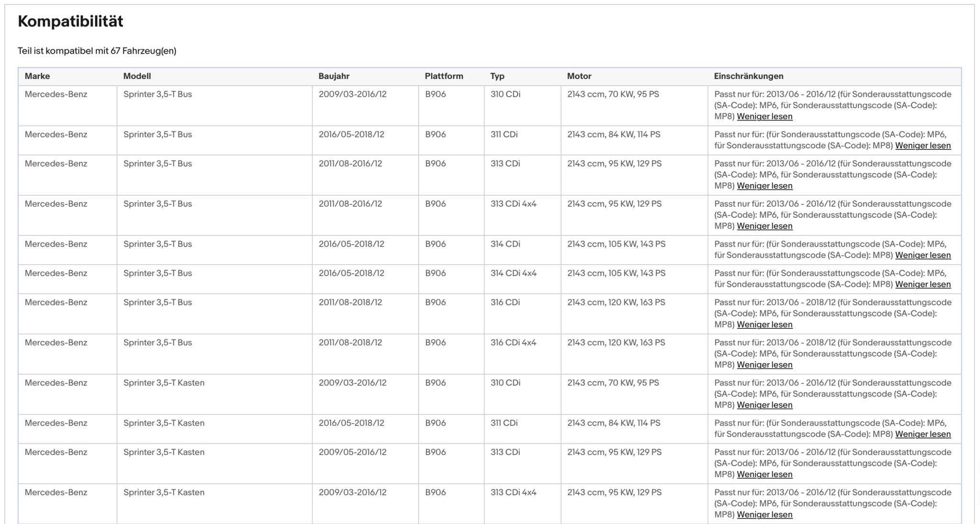Image resolution: width=980 pixels, height=524 pixels.
Task: Click the Plattform column header
Action: tap(444, 76)
